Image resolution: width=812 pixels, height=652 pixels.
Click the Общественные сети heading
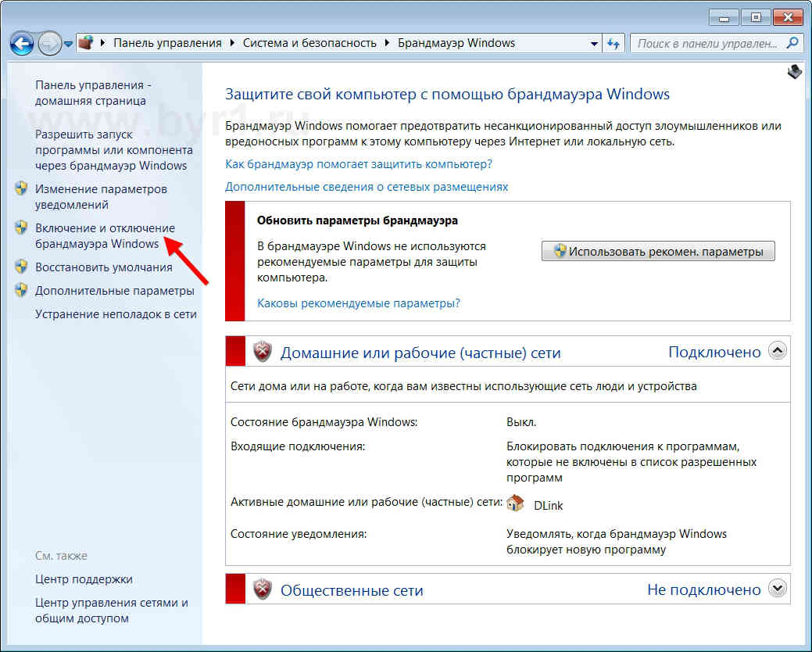tap(352, 590)
